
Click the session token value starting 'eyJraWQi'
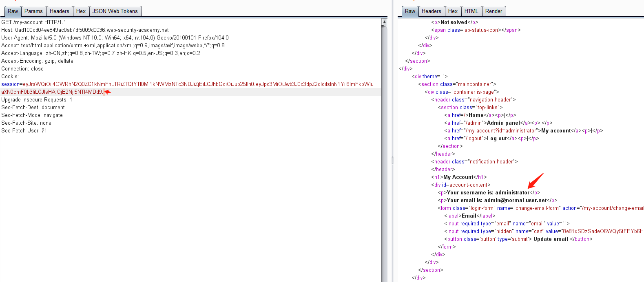click(198, 84)
